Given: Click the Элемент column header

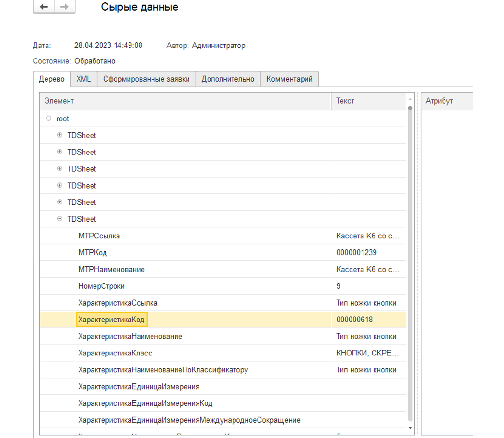Looking at the screenshot, I should tap(186, 101).
